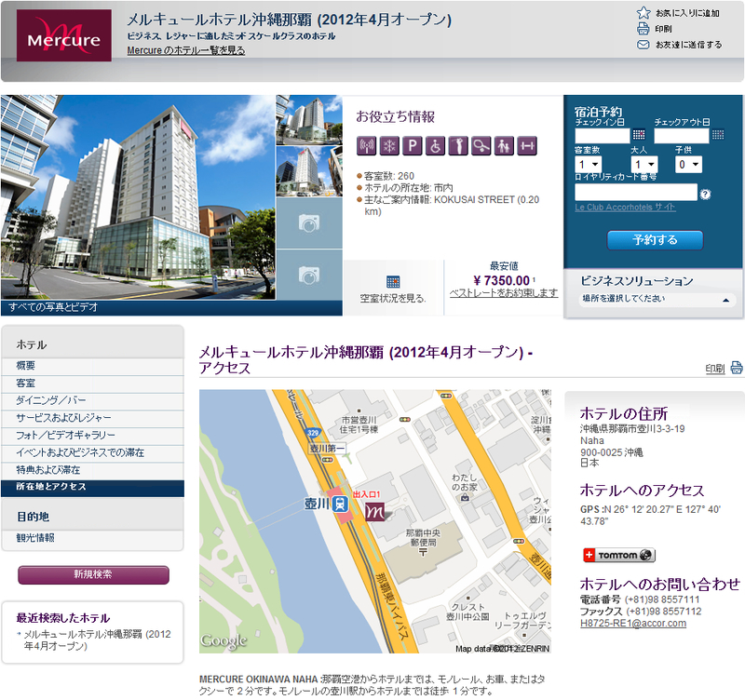Open the check-out date calendar icon
745x700 pixels.
718,135
